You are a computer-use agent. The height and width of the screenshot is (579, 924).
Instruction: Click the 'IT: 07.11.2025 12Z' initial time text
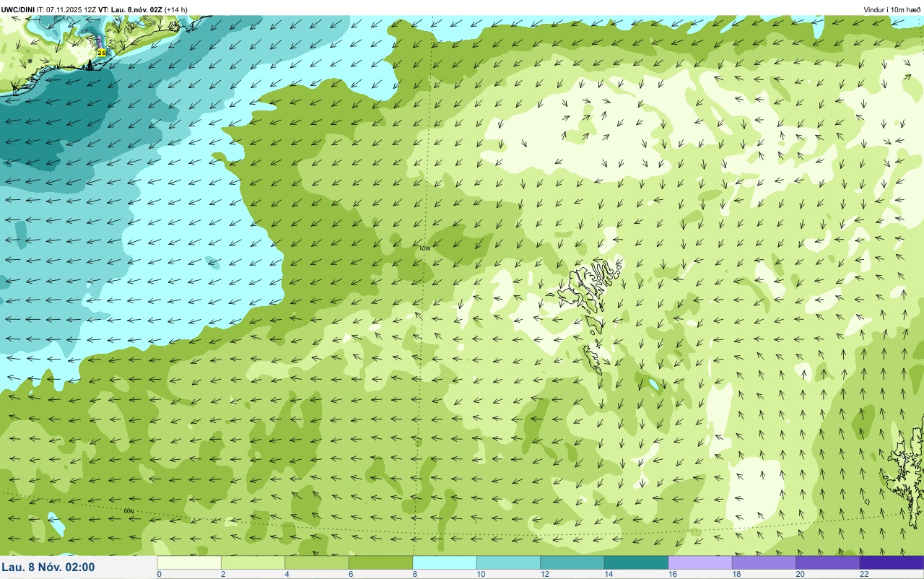tap(66, 9)
